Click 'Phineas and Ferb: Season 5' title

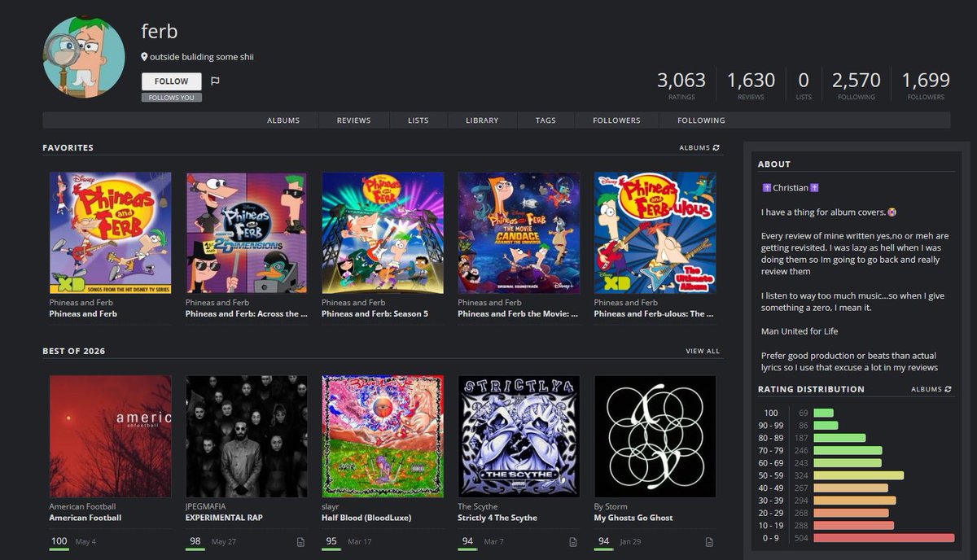click(x=375, y=314)
